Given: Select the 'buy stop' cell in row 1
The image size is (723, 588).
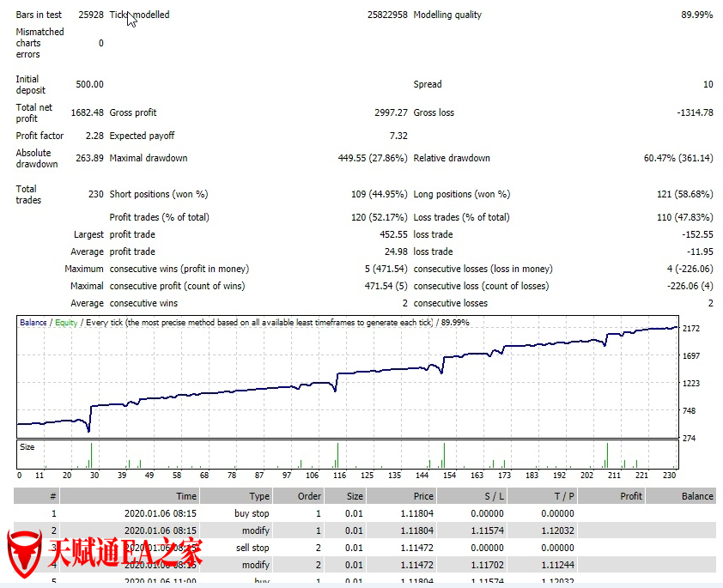Looking at the screenshot, I should tap(252, 513).
